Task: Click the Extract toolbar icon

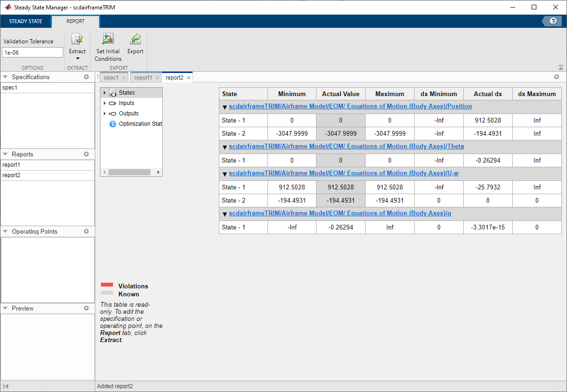Action: point(77,39)
